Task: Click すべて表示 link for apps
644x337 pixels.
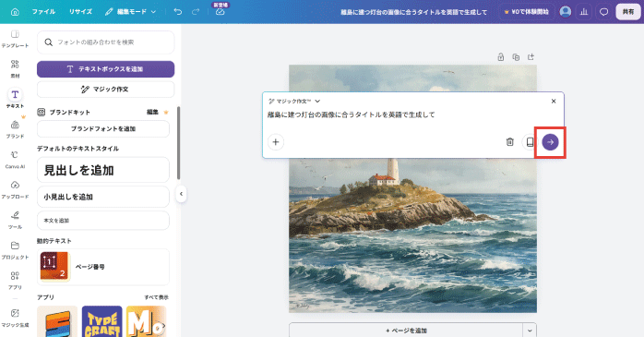Action: 157,297
